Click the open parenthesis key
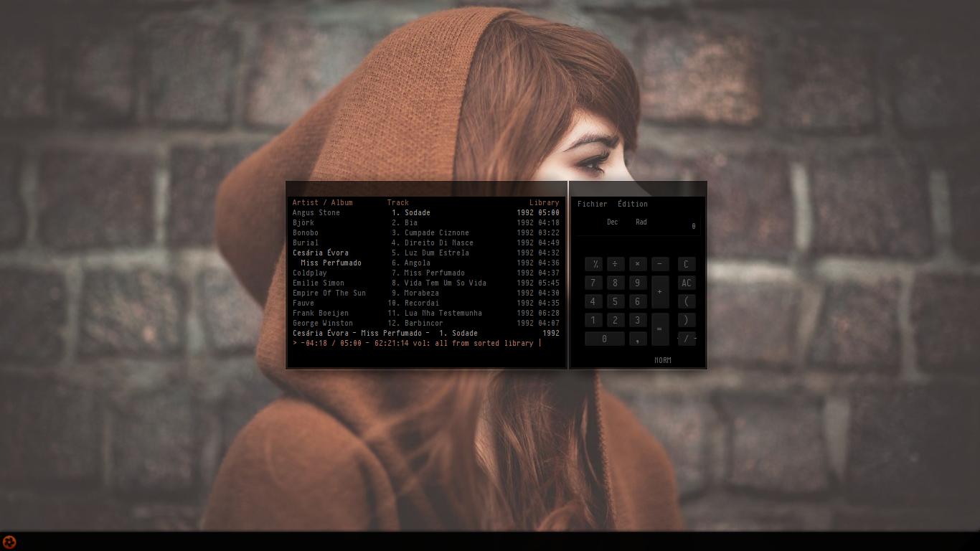 pos(686,301)
